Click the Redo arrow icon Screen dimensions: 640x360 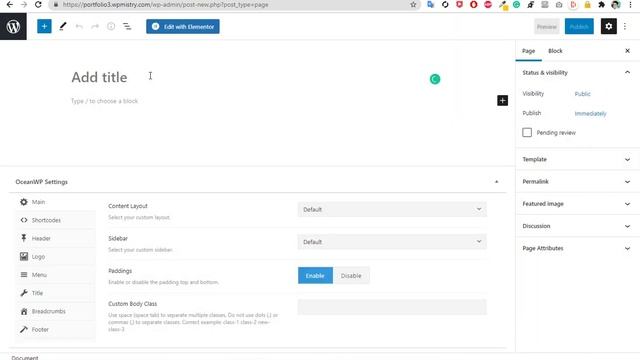[95, 27]
